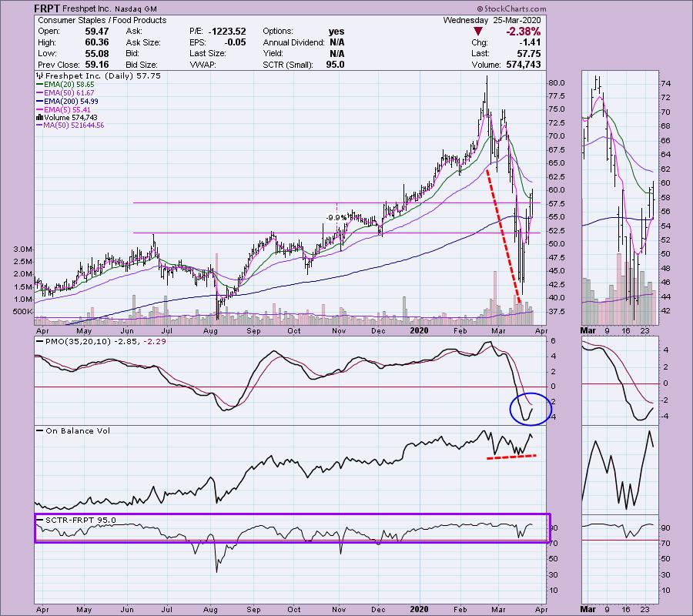Click the 74 price label on the side chart
Viewport: 693px width, 616px height.
click(x=665, y=83)
